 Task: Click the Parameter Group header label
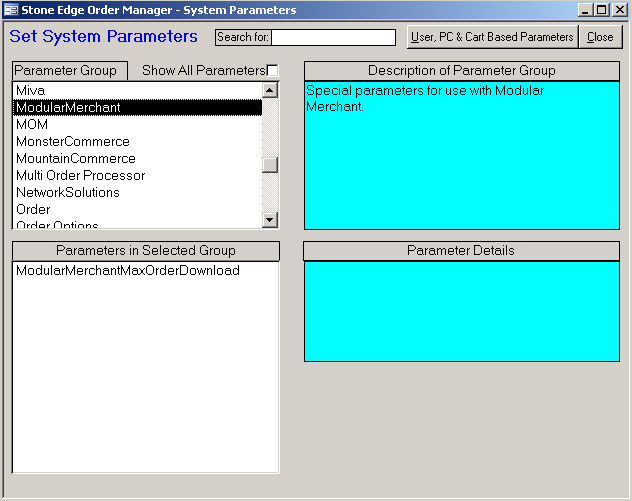pyautogui.click(x=70, y=71)
